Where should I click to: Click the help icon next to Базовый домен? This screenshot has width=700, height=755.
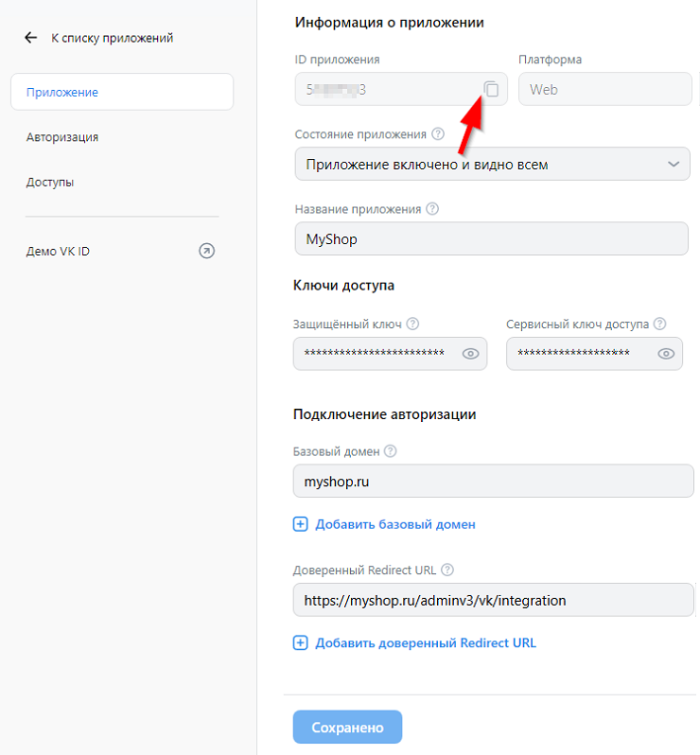(x=390, y=451)
